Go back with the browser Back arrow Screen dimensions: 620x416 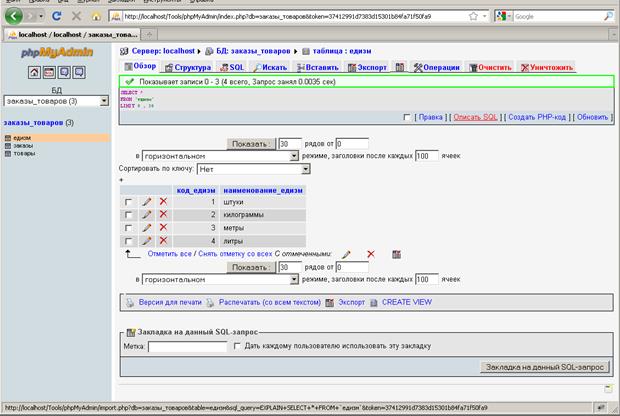[x=14, y=16]
